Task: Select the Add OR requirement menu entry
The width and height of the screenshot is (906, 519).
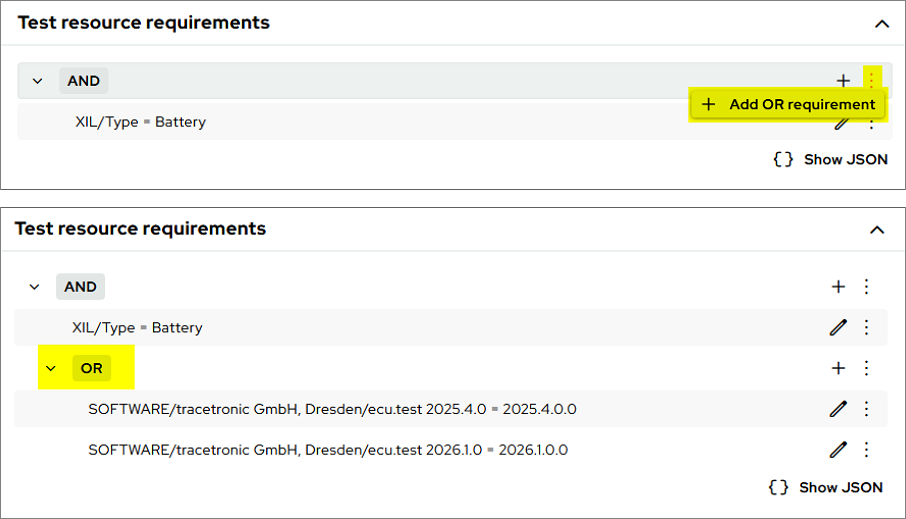Action: (789, 104)
